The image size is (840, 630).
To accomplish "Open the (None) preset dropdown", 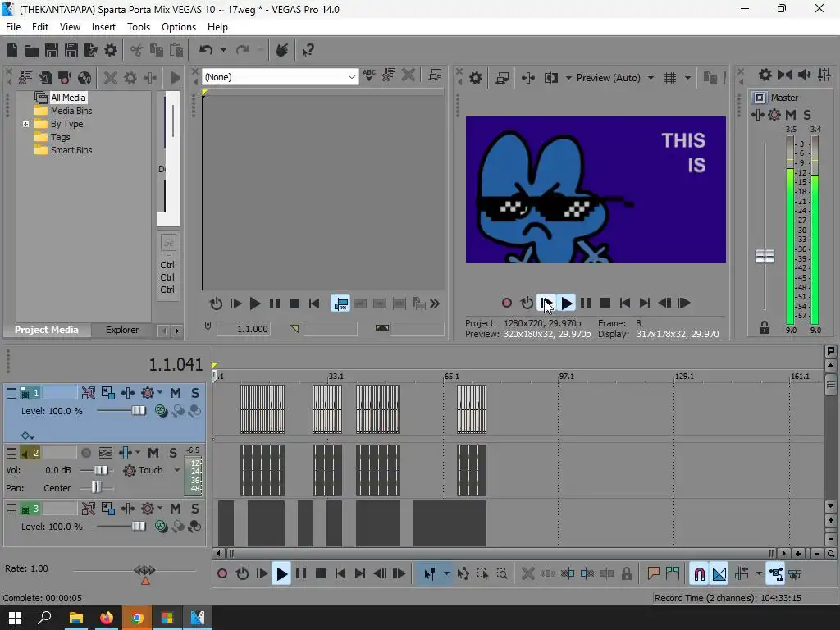I will pyautogui.click(x=351, y=77).
